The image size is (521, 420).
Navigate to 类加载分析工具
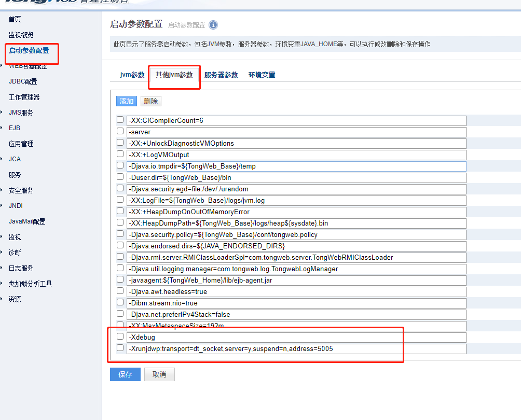pyautogui.click(x=30, y=283)
